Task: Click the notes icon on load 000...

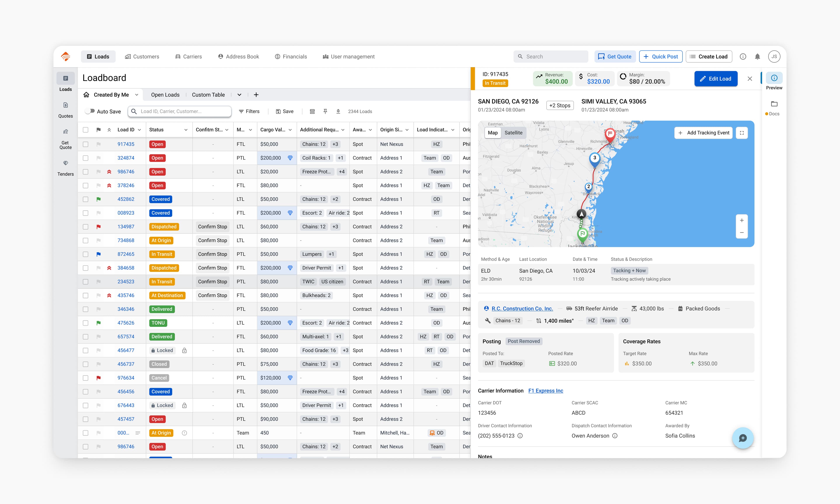Action: tap(138, 433)
